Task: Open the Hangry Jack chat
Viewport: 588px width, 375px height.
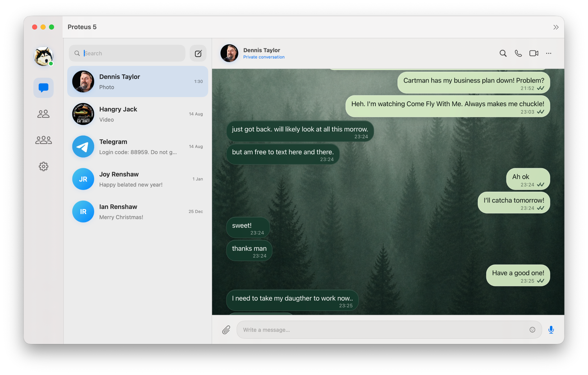Action: click(x=138, y=114)
